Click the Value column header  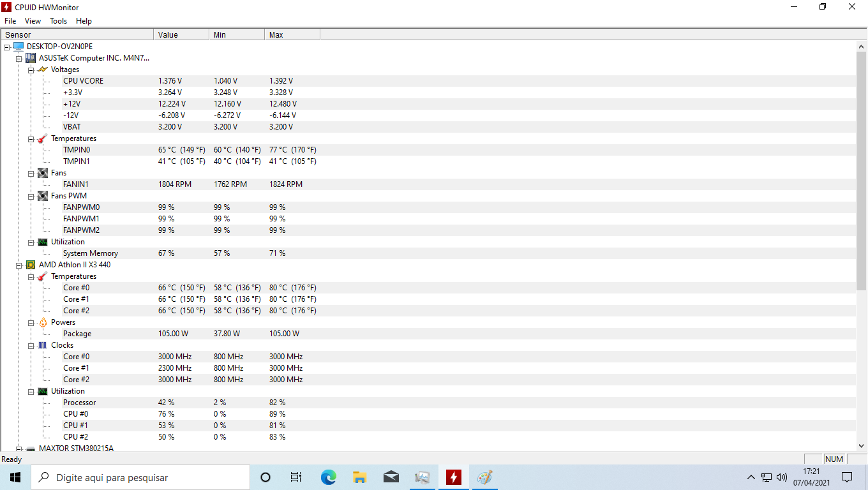point(181,34)
